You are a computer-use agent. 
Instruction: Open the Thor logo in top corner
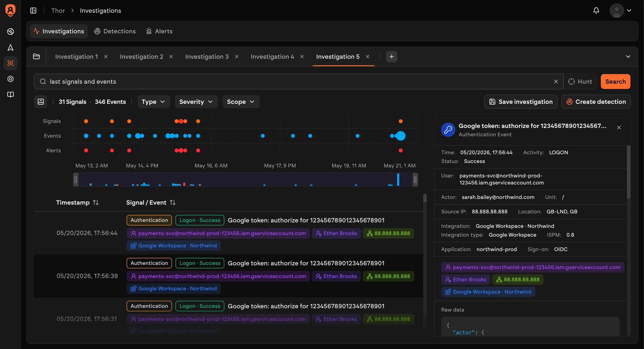pyautogui.click(x=10, y=11)
